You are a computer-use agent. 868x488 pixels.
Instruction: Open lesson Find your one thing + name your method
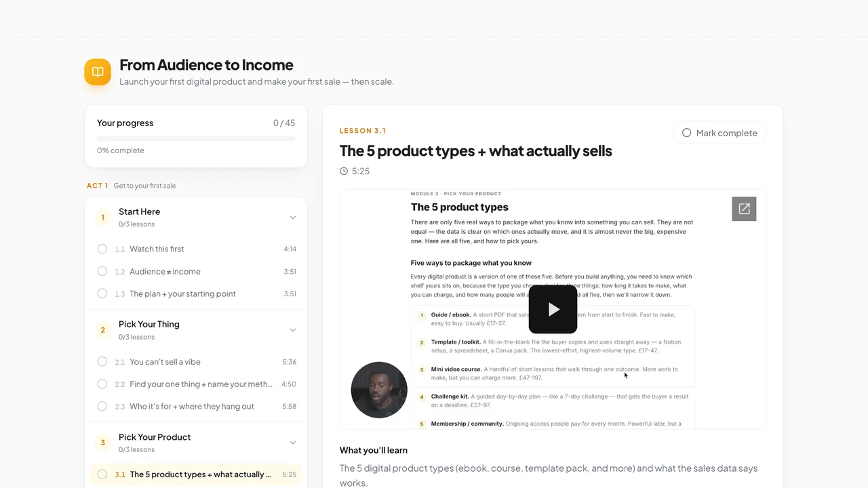(196, 384)
